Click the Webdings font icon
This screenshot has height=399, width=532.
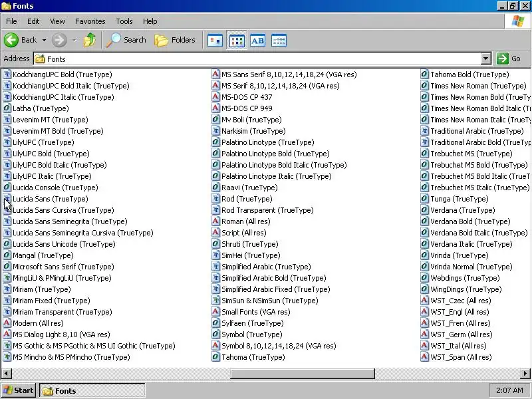424,278
